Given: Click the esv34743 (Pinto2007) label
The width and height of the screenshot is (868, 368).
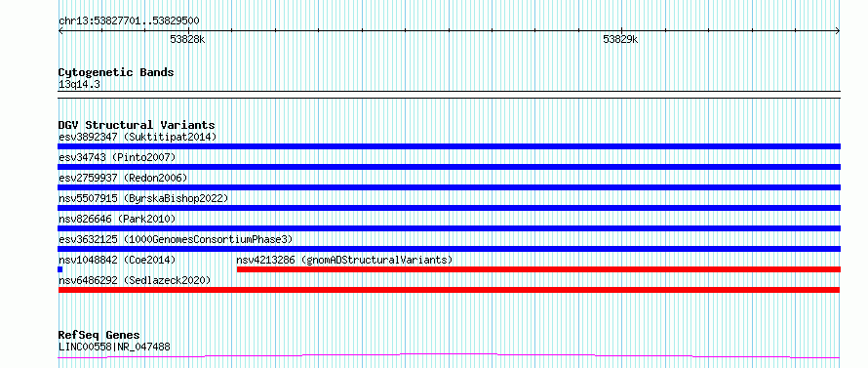Looking at the screenshot, I should pos(117,157).
